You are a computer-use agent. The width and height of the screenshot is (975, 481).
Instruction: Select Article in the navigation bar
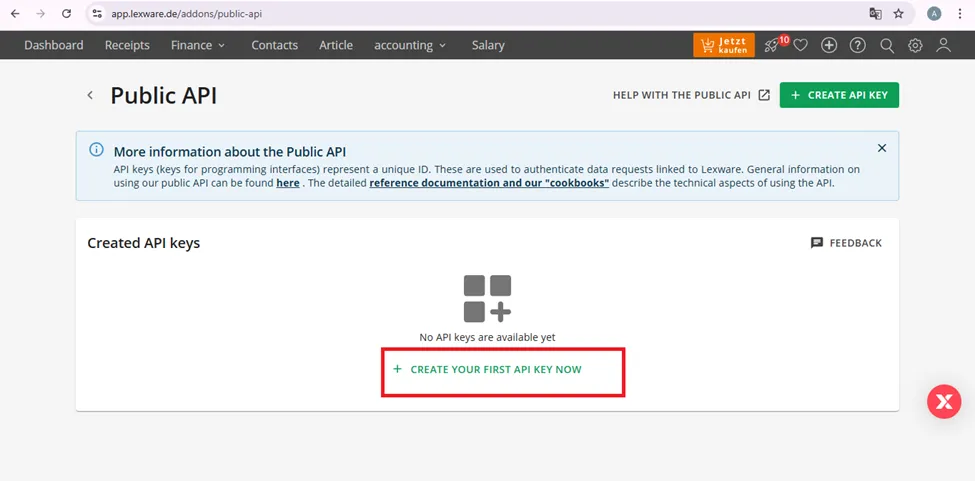pos(336,45)
